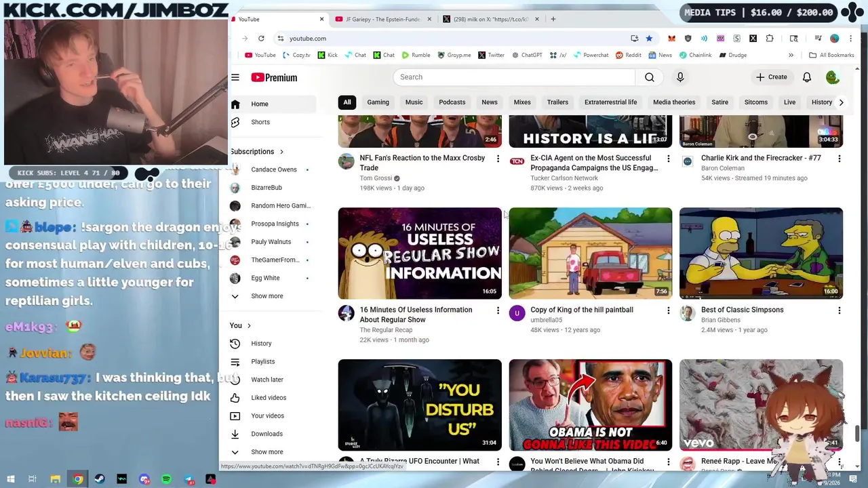Select the News filter chip
Viewport: 868px width, 488px height.
[x=490, y=102]
